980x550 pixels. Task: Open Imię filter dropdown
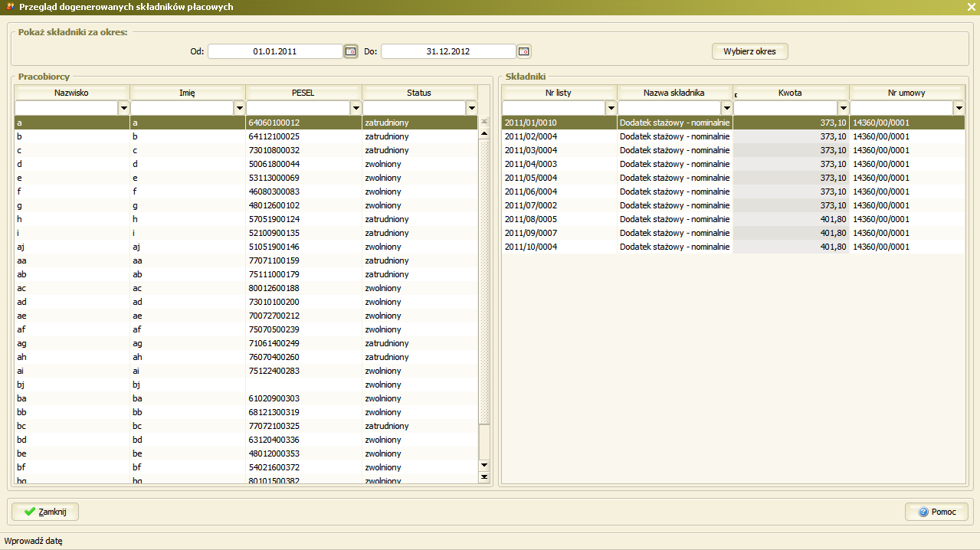click(240, 108)
